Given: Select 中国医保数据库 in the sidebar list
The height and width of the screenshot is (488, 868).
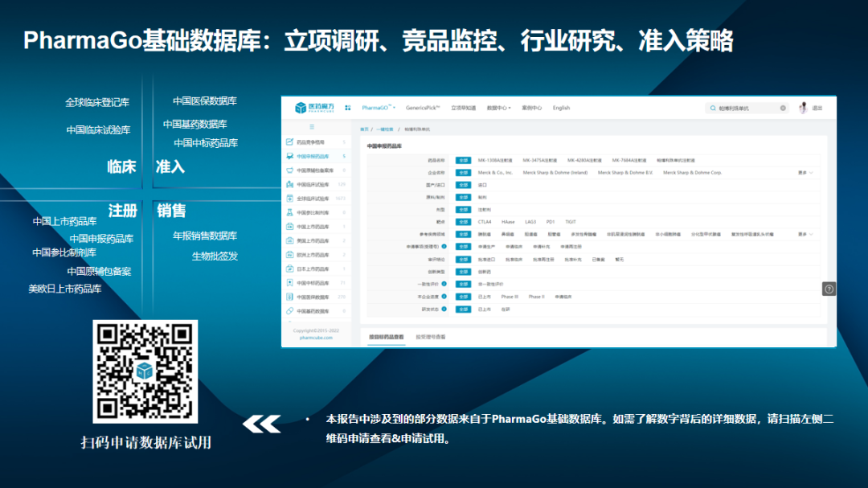Looking at the screenshot, I should tap(317, 297).
